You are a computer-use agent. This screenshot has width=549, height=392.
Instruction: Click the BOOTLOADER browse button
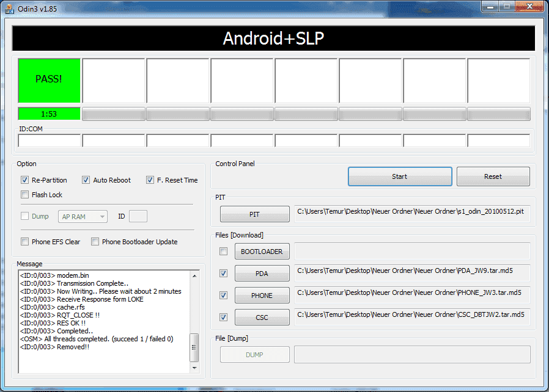(262, 252)
